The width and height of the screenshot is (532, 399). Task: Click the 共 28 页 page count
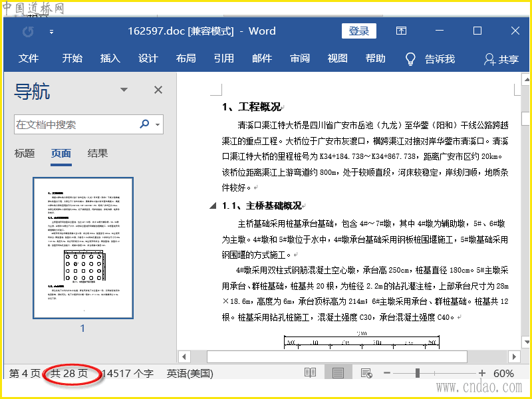point(69,373)
